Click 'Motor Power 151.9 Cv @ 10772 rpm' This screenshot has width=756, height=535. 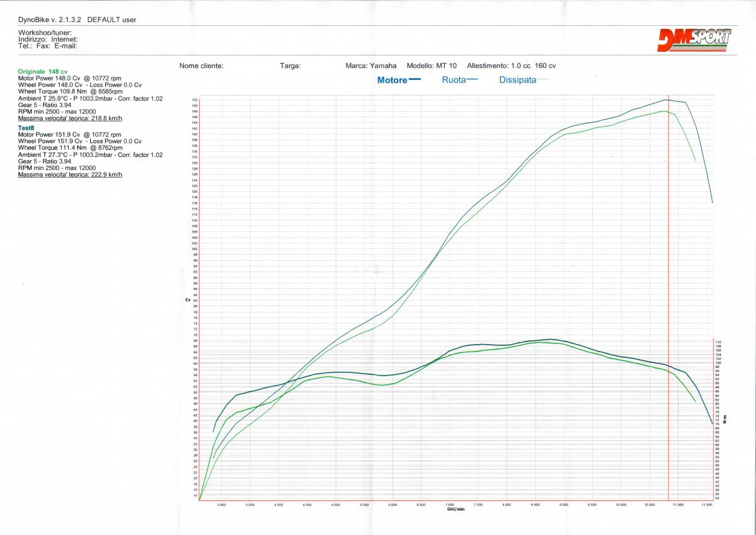coord(70,134)
